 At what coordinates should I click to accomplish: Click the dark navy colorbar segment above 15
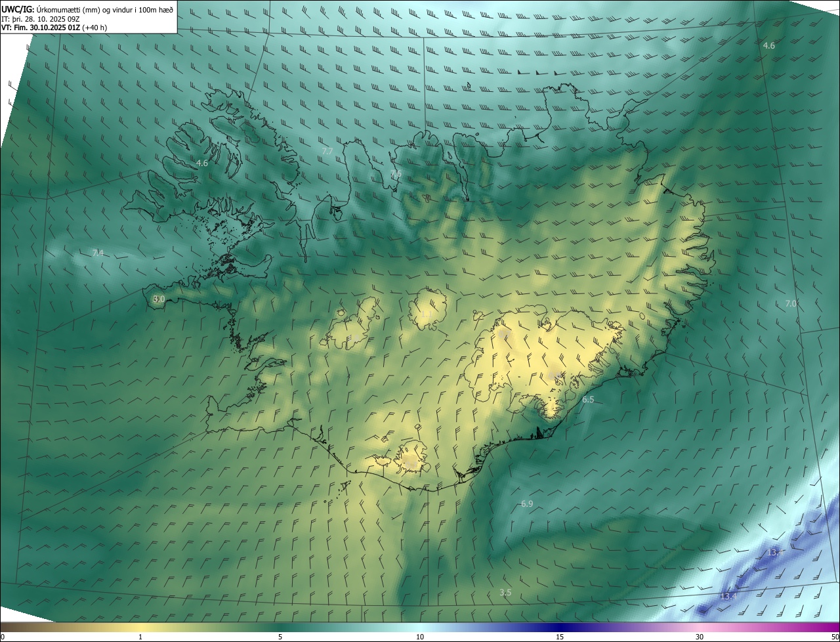coord(560,627)
